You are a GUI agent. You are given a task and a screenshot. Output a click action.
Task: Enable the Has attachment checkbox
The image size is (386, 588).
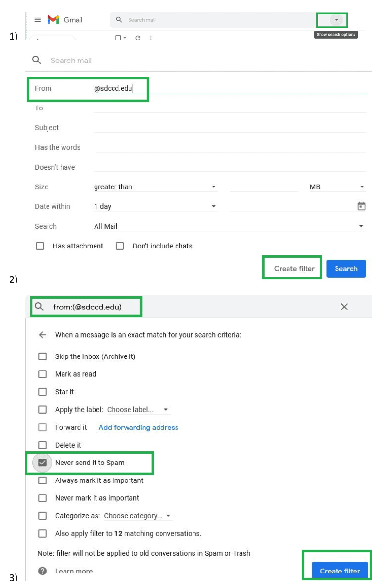(x=40, y=246)
